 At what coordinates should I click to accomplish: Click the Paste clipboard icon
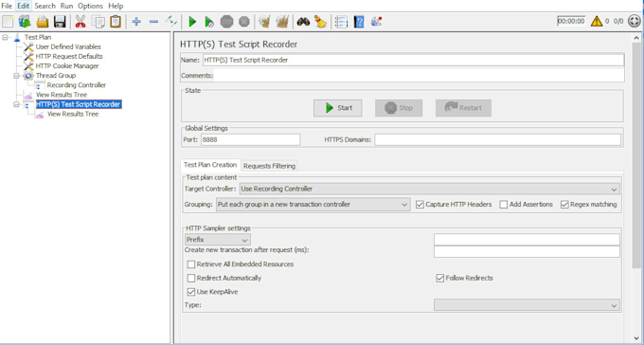pyautogui.click(x=116, y=22)
